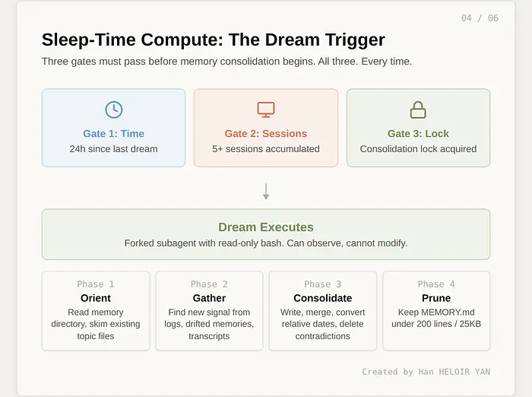Click the padlock icon in Gate 3

(418, 110)
